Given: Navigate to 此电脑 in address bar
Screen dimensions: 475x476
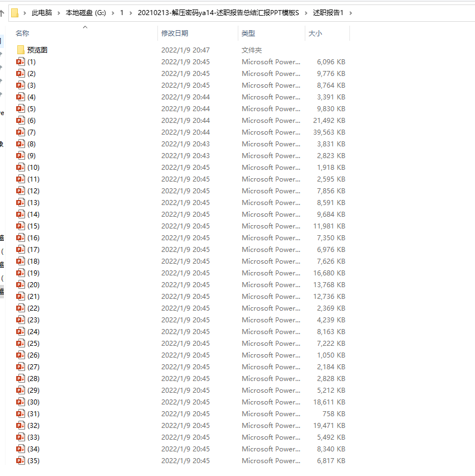Looking at the screenshot, I should pyautogui.click(x=42, y=13).
